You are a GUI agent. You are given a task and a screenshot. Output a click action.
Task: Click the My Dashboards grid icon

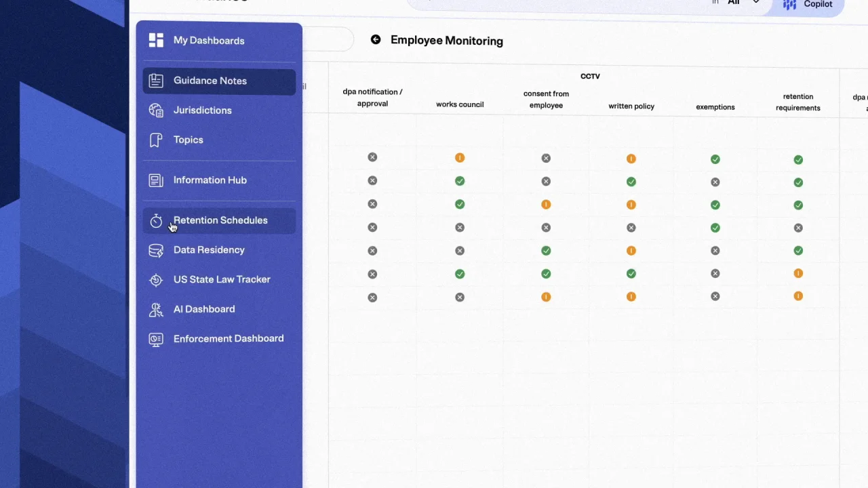coord(156,41)
